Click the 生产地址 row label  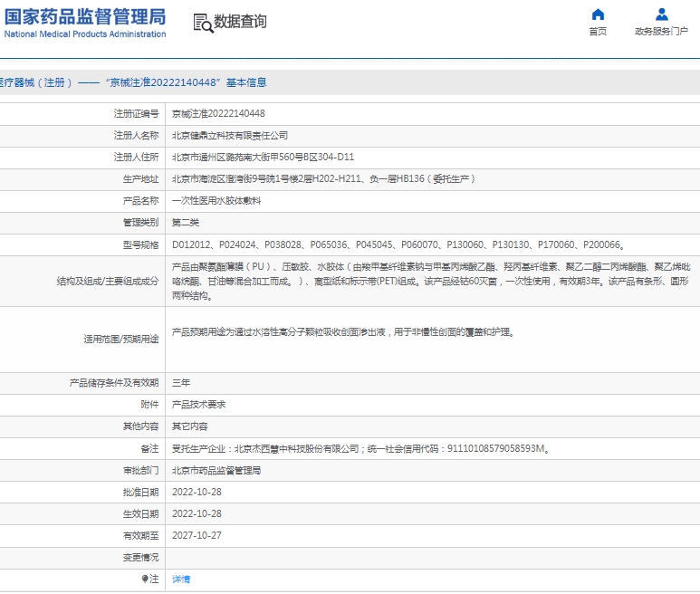coord(140,179)
